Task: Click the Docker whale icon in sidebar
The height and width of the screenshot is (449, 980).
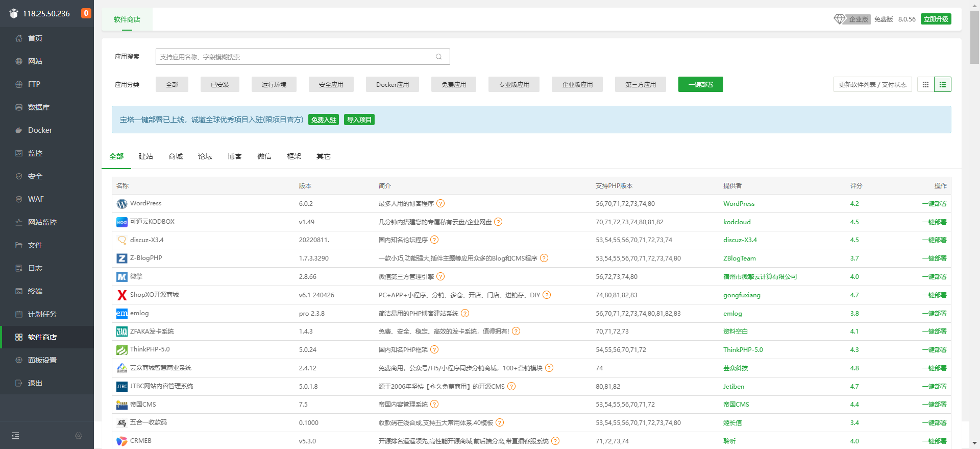Action: click(19, 130)
